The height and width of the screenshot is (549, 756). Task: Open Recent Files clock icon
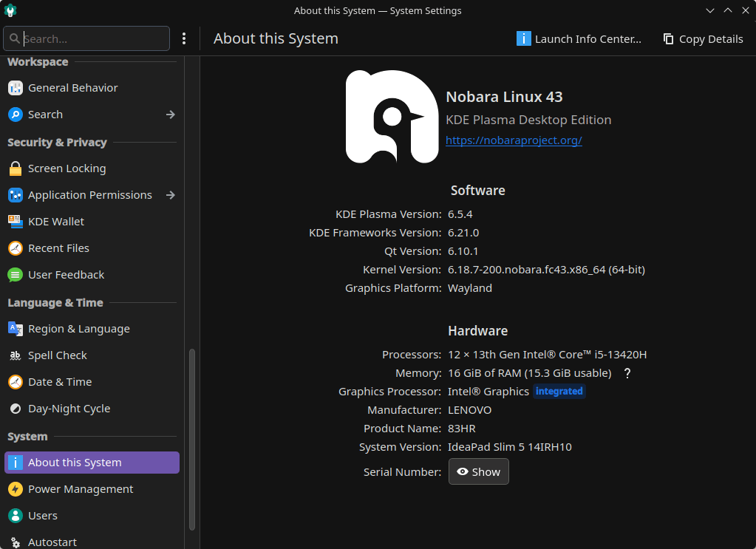click(x=16, y=248)
